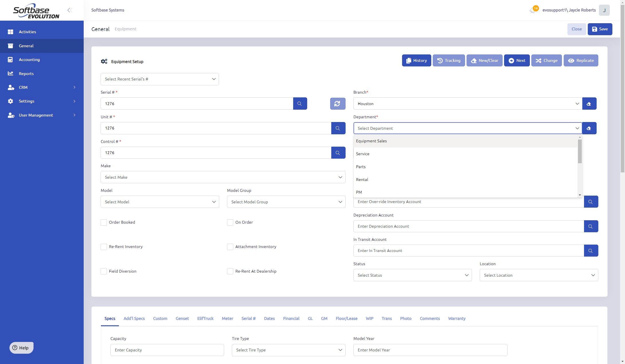Viewport: 625px width, 364px height.
Task: Clear the Branch field with eraser icon
Action: click(x=589, y=104)
